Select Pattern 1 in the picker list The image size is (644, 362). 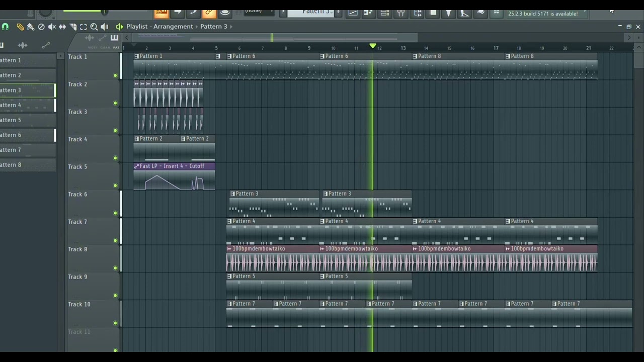[28, 60]
